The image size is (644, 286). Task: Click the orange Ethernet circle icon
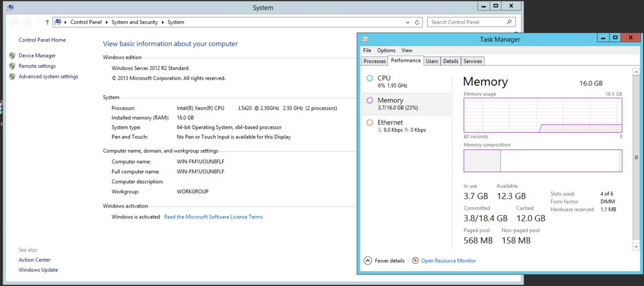[370, 122]
